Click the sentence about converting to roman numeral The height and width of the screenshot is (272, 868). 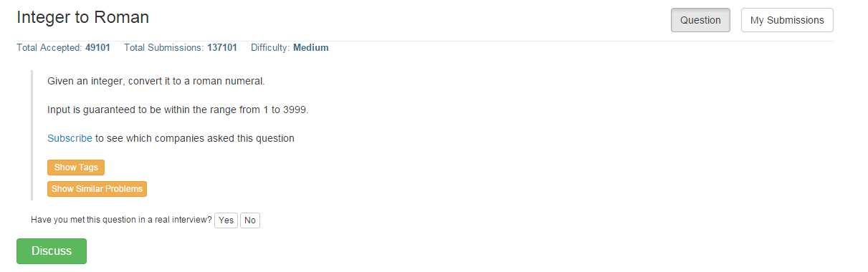(156, 81)
